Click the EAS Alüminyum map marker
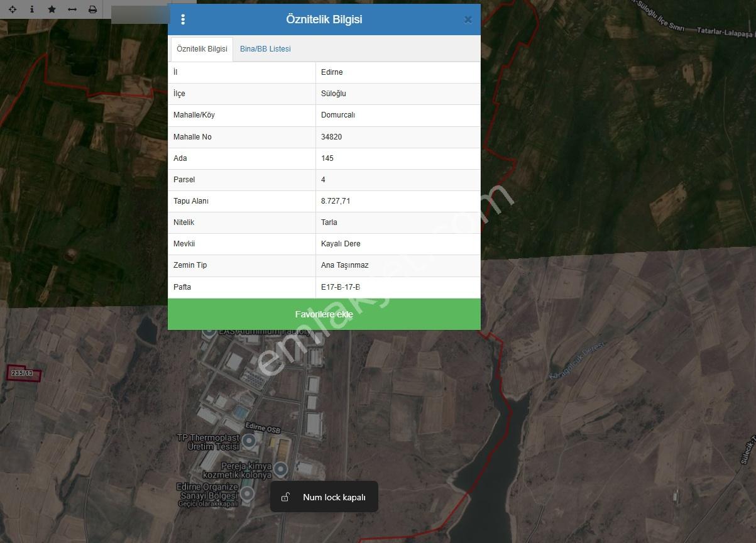The height and width of the screenshot is (543, 756). [209, 331]
